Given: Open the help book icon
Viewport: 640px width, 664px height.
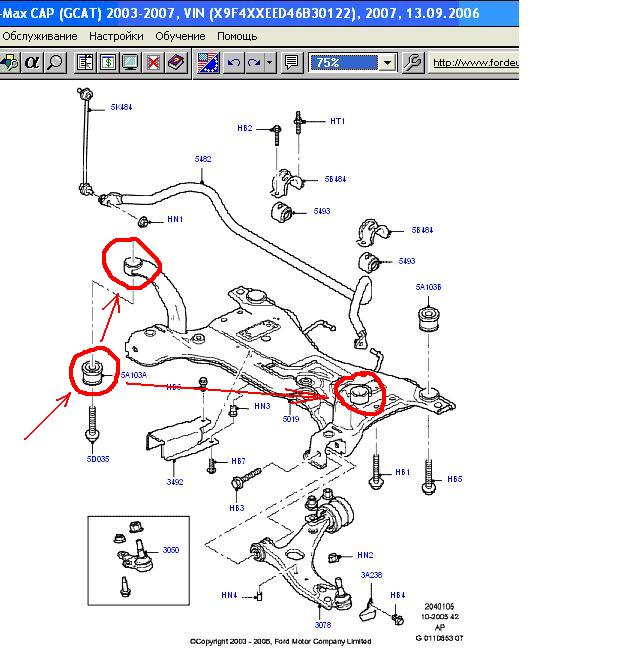Looking at the screenshot, I should coord(176,63).
